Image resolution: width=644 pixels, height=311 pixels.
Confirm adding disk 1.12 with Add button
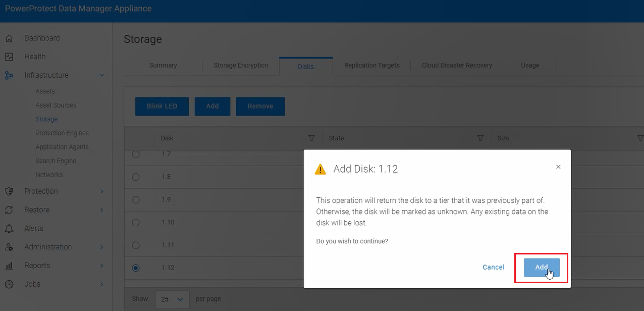[x=541, y=267]
